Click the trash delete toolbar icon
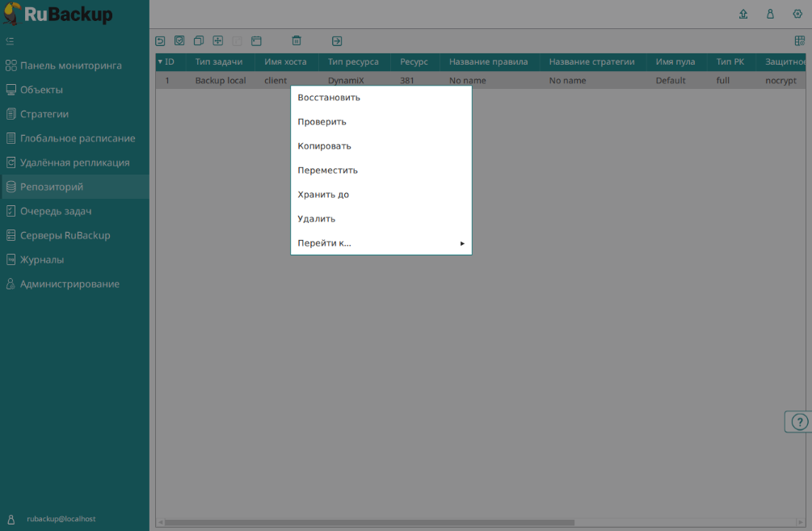The image size is (812, 531). click(x=297, y=40)
